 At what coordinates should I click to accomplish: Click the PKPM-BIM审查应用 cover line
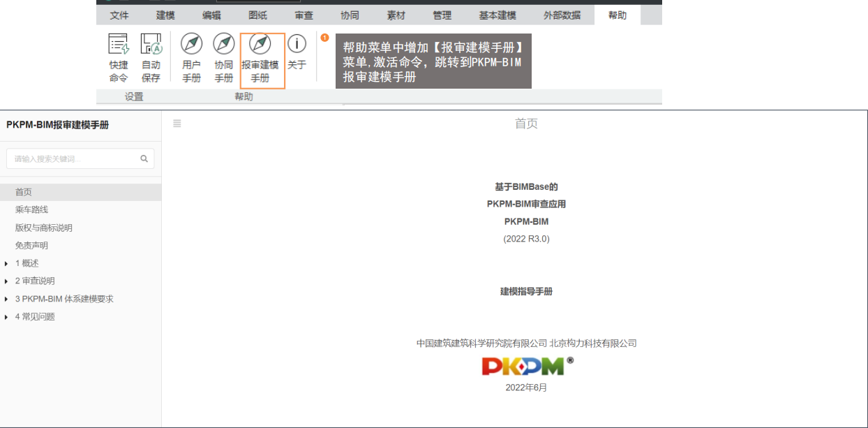coord(526,204)
